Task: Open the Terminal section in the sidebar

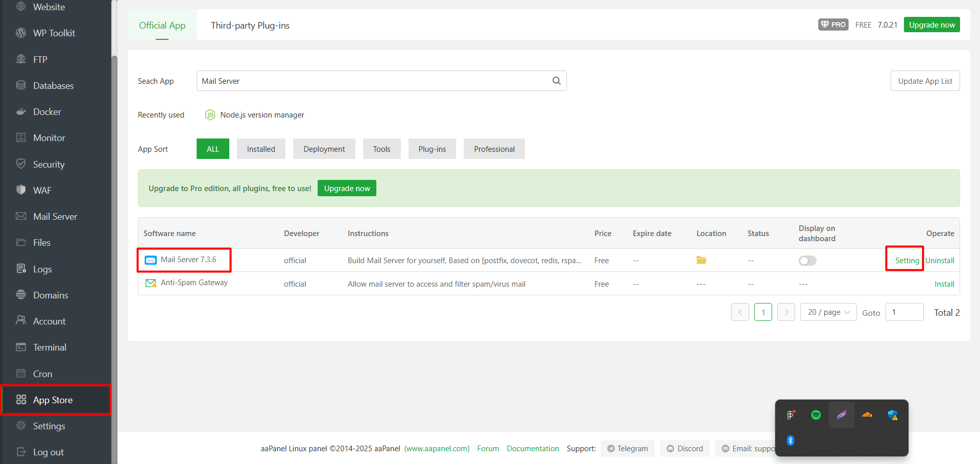Action: [50, 347]
